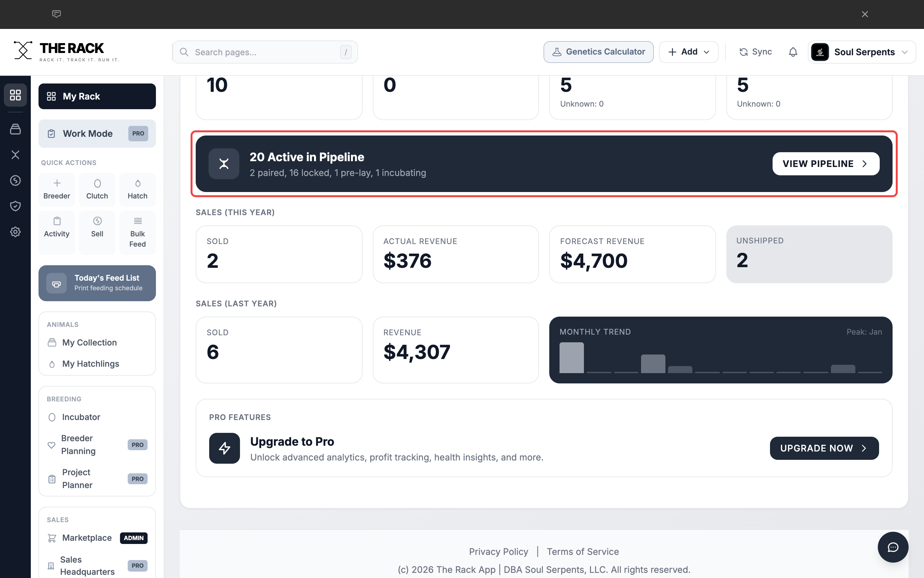Click the Actual Revenue $376 card
924x578 pixels.
(456, 254)
